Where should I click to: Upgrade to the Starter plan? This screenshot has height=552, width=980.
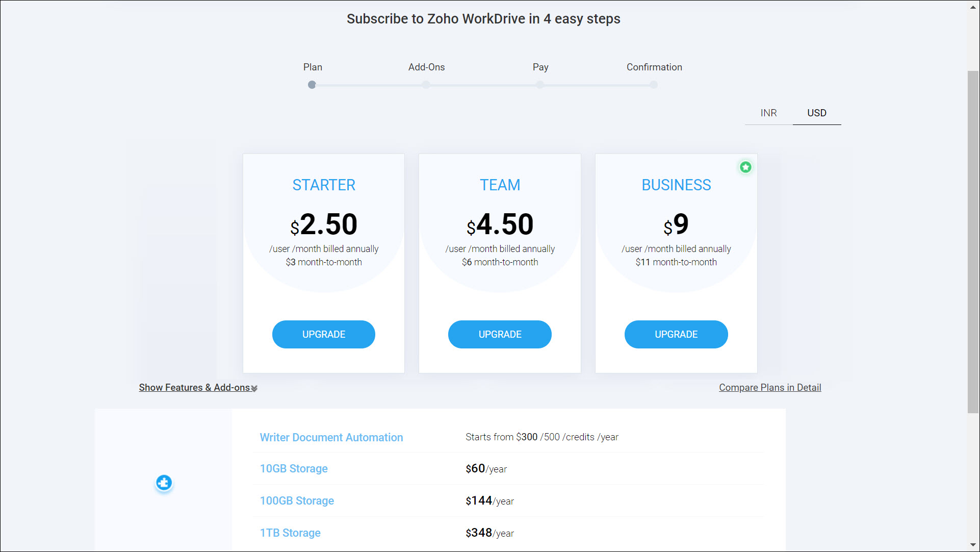pyautogui.click(x=324, y=335)
